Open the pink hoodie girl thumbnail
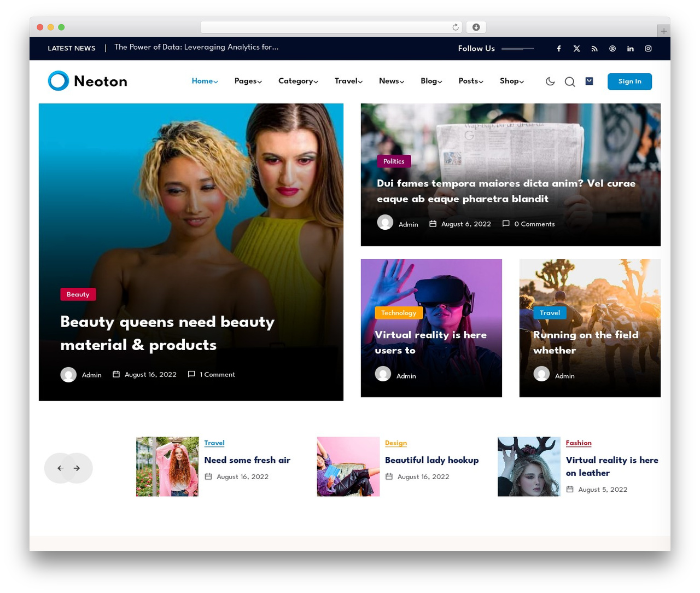This screenshot has width=700, height=593. 167,467
